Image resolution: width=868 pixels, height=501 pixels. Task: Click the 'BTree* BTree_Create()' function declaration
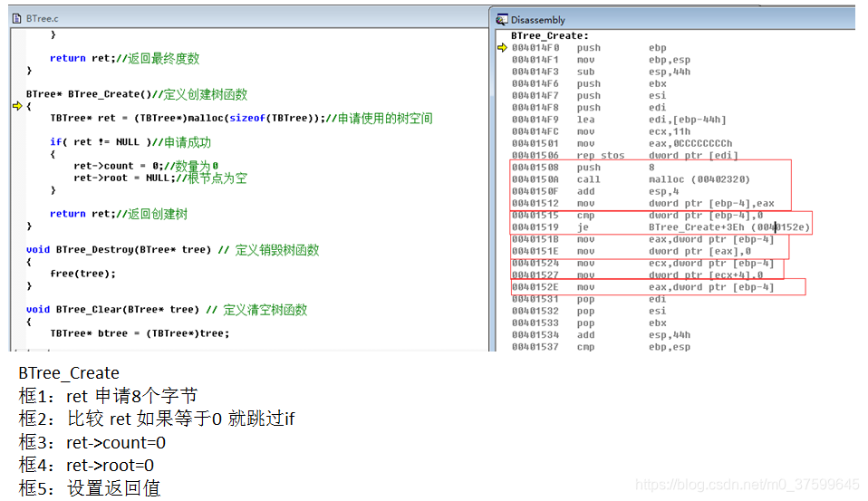(x=137, y=94)
